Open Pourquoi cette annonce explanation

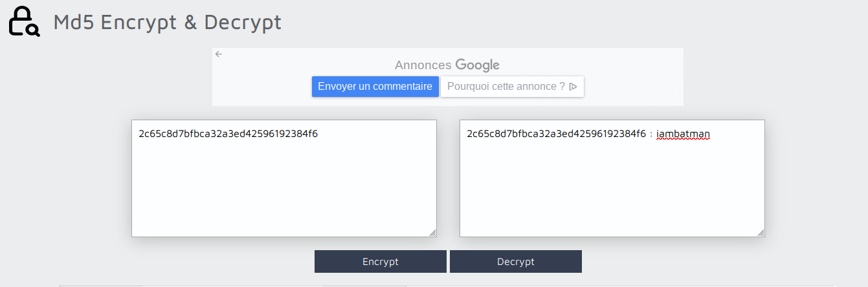coord(506,87)
